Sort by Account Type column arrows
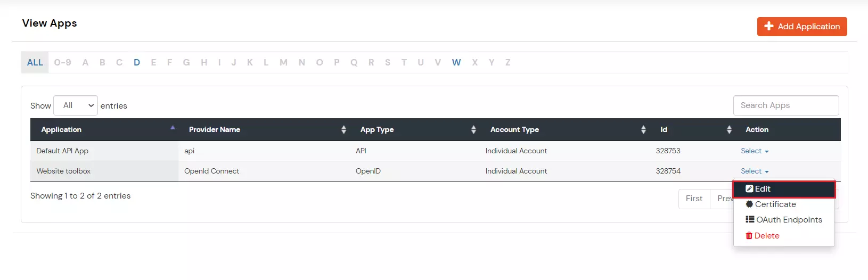The width and height of the screenshot is (868, 280). click(x=643, y=129)
